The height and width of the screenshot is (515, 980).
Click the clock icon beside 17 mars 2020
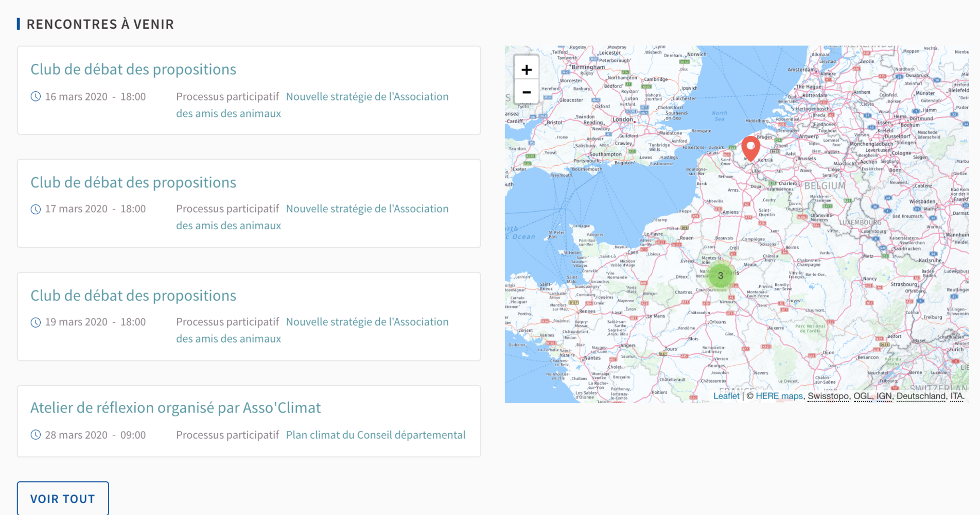coord(36,209)
